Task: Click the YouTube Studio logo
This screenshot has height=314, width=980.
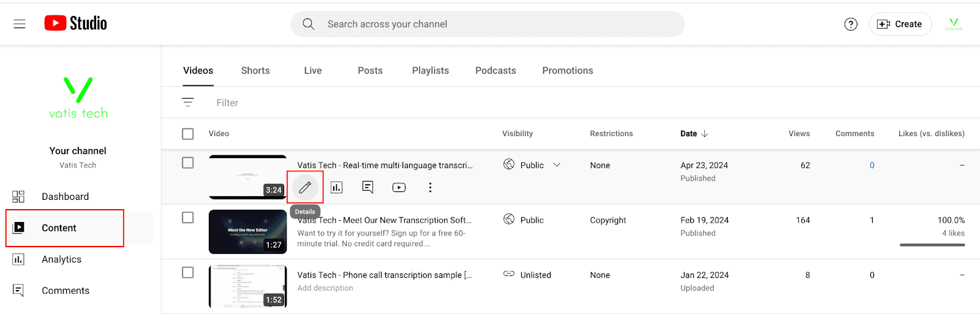Action: pos(76,23)
